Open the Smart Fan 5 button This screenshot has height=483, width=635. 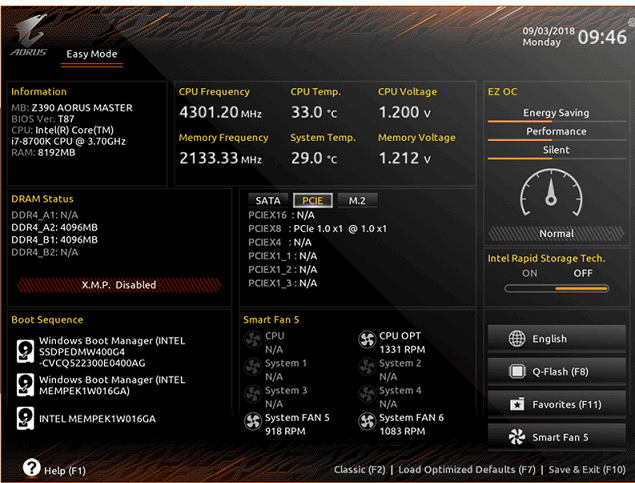[557, 437]
